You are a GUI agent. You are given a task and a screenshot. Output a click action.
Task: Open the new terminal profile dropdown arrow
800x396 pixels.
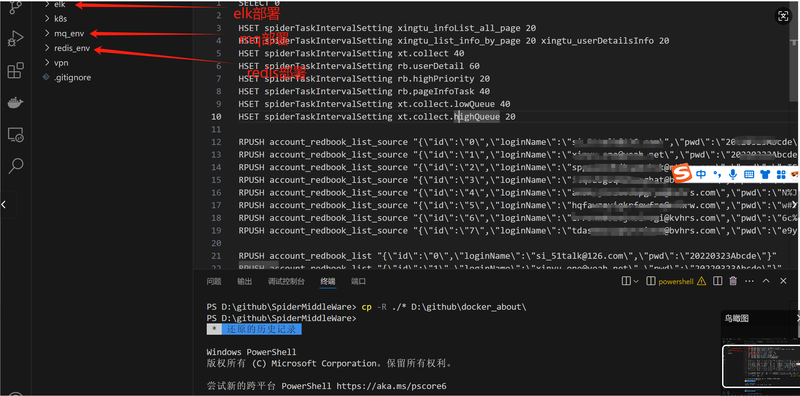click(x=636, y=281)
